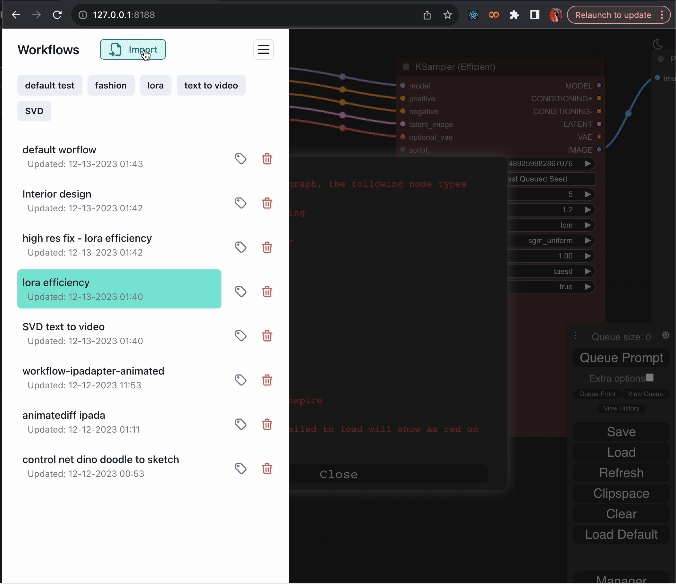Delete the Interior design workflow
This screenshot has height=584, width=676.
267,203
